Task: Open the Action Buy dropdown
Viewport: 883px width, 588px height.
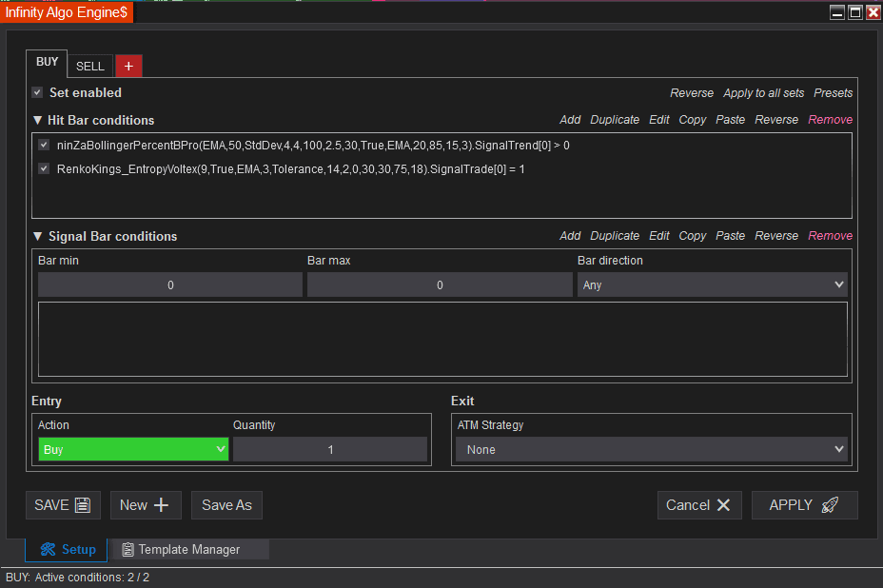Action: coord(133,449)
